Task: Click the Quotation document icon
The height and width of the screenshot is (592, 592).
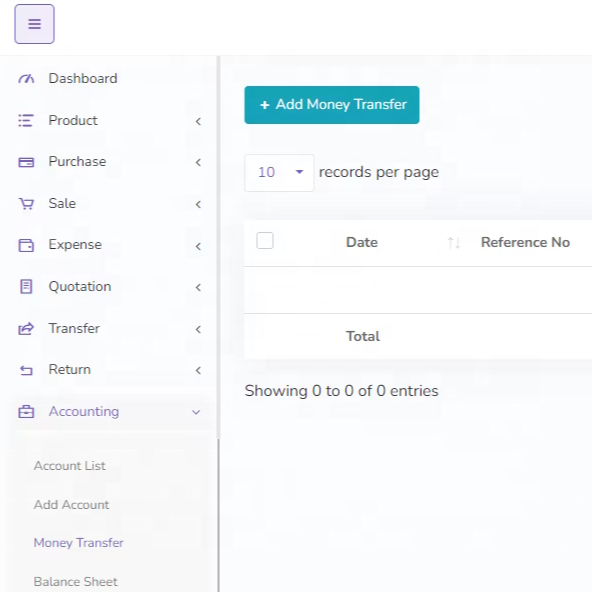Action: tap(26, 287)
